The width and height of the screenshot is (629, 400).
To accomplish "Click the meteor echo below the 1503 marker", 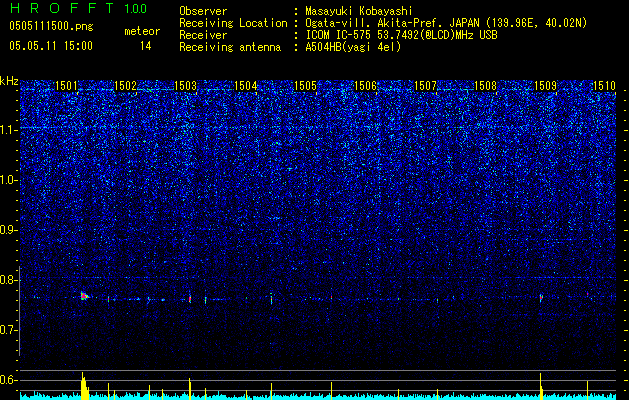I will pos(190,299).
